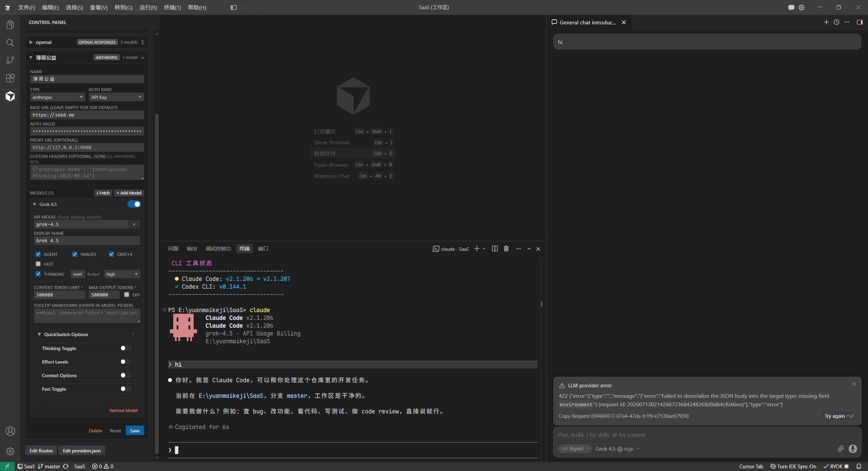
Task: Collapse the Grok 4.5 model entry
Action: click(34, 204)
